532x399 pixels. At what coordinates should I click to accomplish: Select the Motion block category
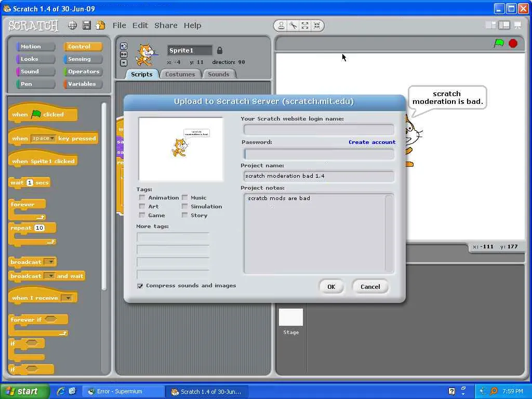coord(35,46)
